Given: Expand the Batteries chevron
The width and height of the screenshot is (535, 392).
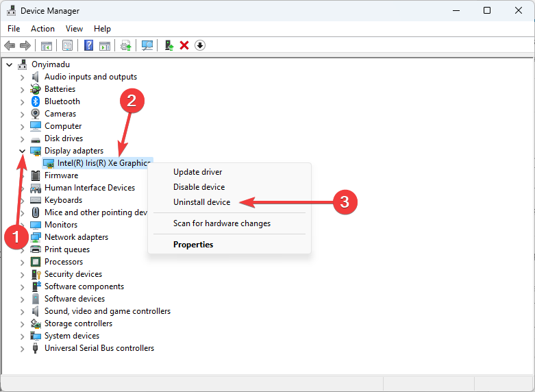Looking at the screenshot, I should click(22, 90).
